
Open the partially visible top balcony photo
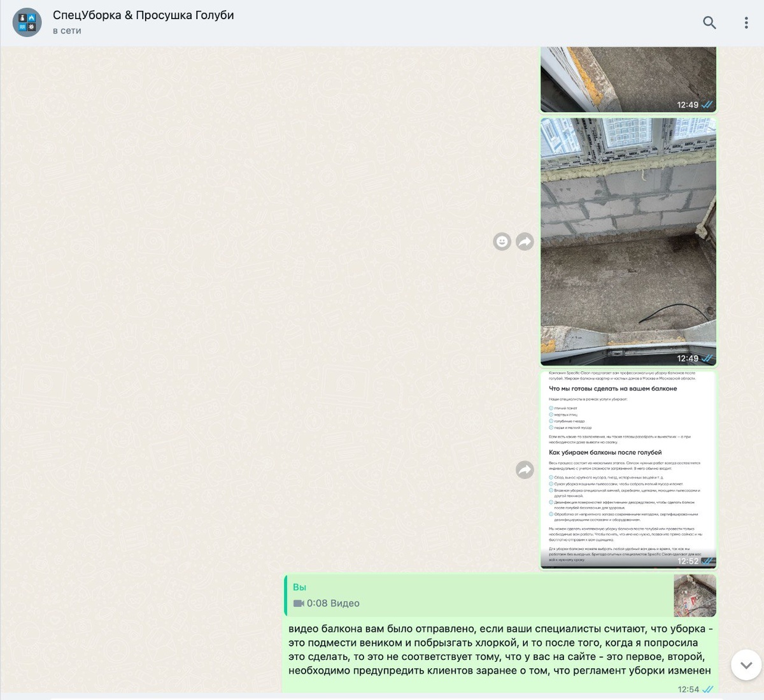(628, 80)
